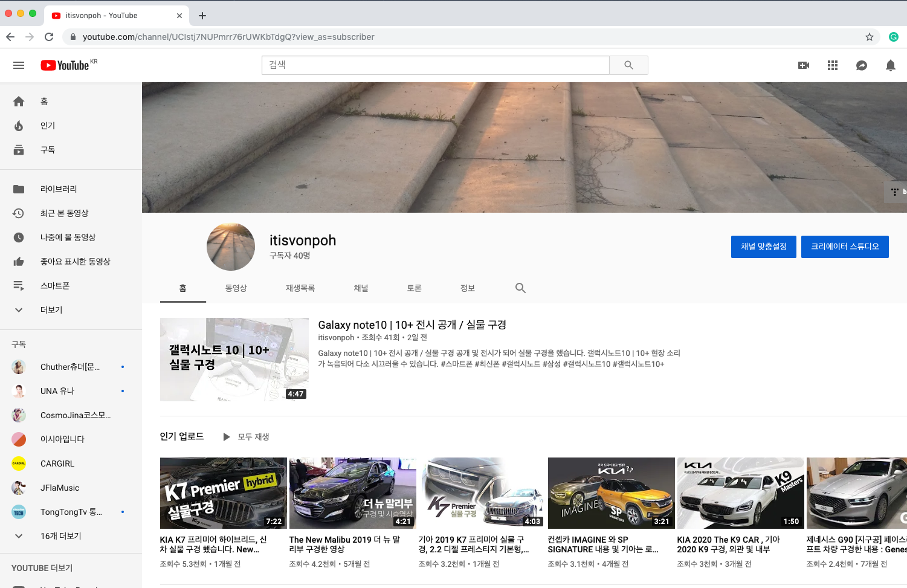
Task: Reload the page
Action: click(x=49, y=37)
